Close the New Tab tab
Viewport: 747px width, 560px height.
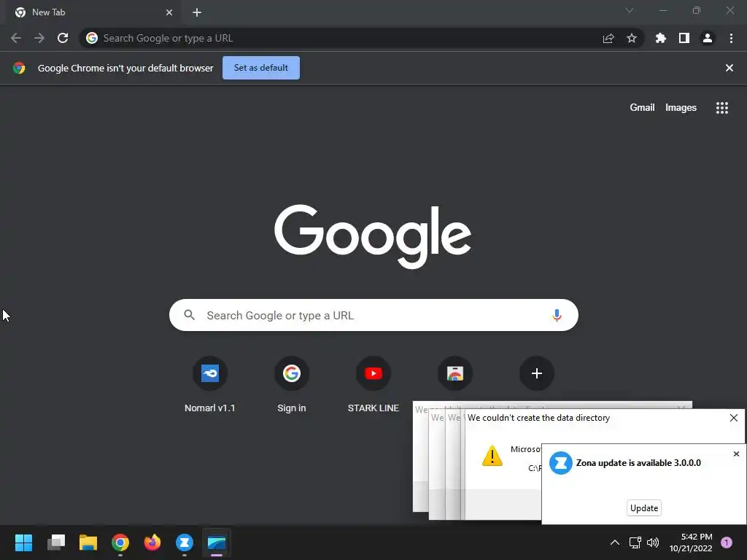pyautogui.click(x=169, y=12)
